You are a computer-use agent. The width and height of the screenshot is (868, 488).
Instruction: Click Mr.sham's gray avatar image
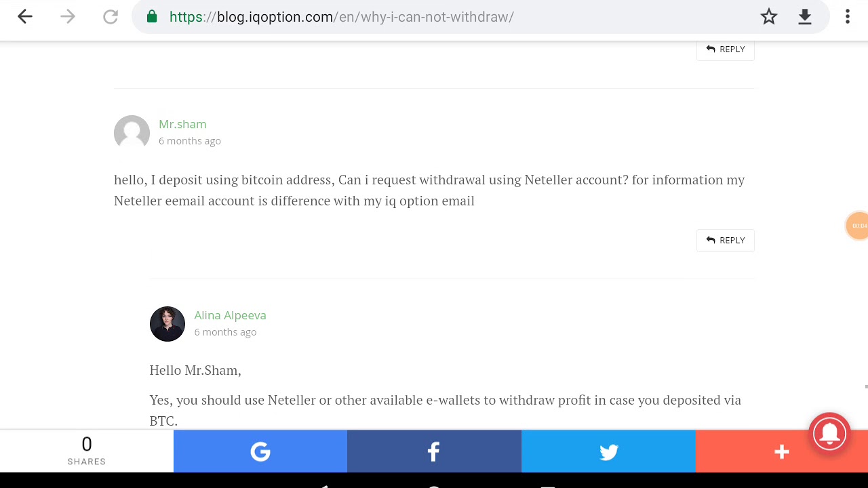tap(132, 133)
